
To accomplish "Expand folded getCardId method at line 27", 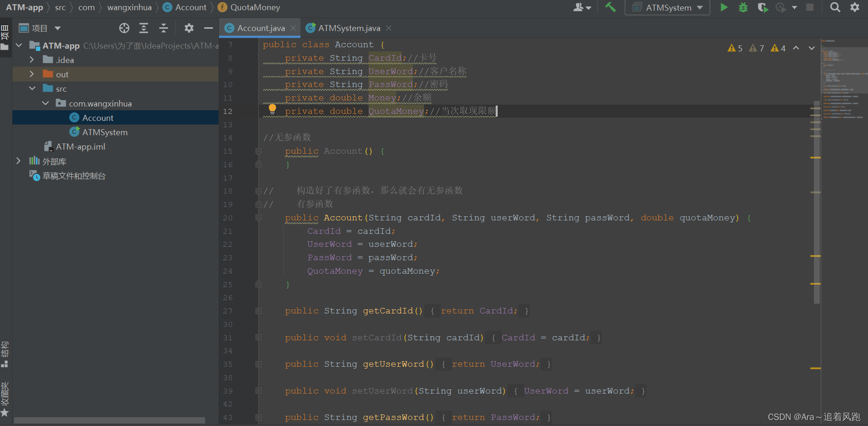I will click(259, 311).
